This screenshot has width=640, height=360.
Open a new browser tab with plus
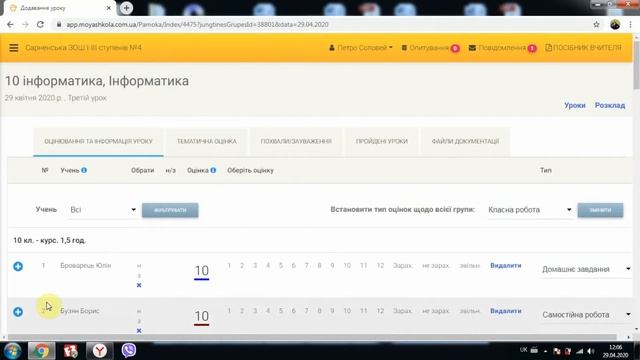(127, 8)
